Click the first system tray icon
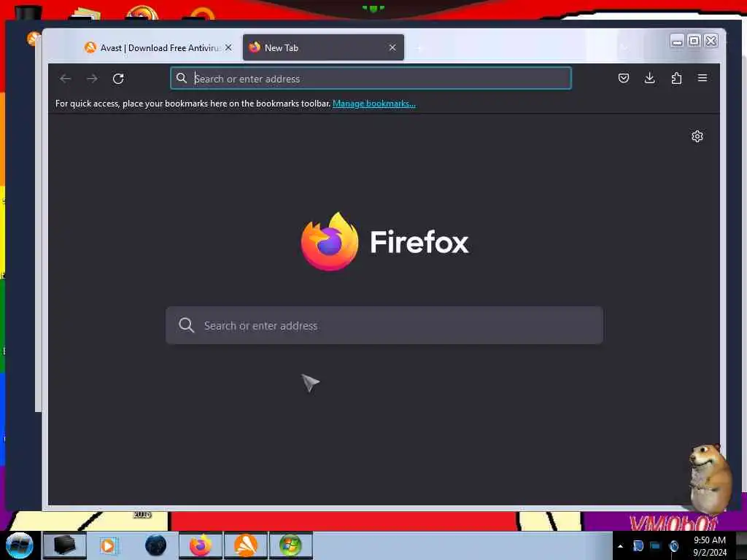Viewport: 747px width, 560px height. tap(638, 545)
